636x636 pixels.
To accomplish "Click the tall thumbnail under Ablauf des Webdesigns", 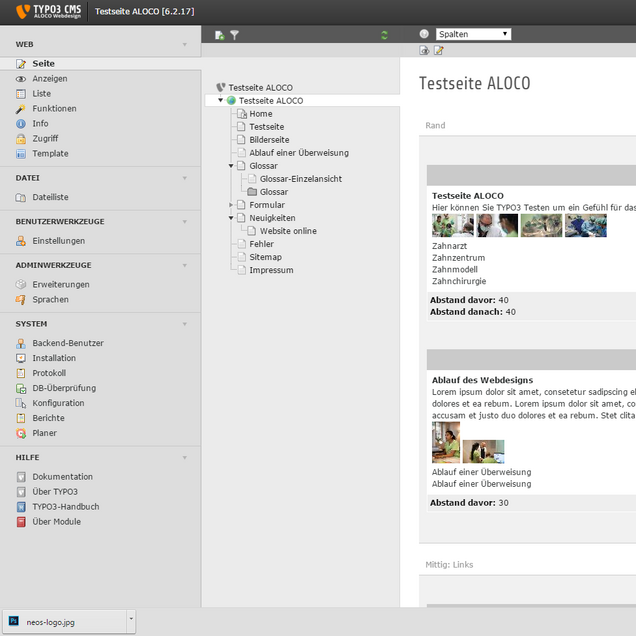I will [446, 442].
